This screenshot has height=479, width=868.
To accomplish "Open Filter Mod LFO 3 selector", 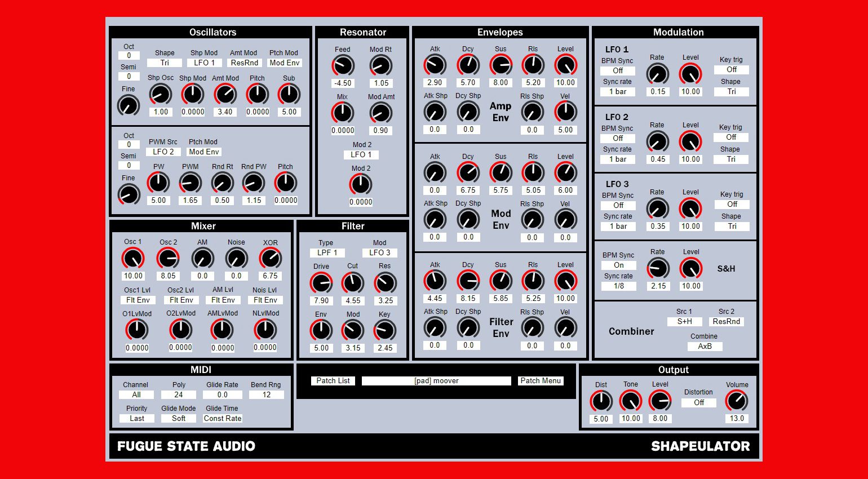I will click(x=380, y=252).
